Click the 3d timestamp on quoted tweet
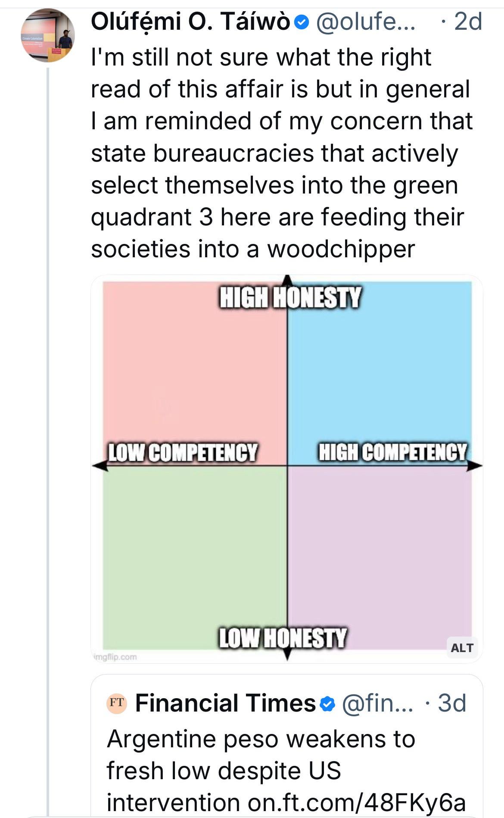The width and height of the screenshot is (504, 818). [x=452, y=703]
